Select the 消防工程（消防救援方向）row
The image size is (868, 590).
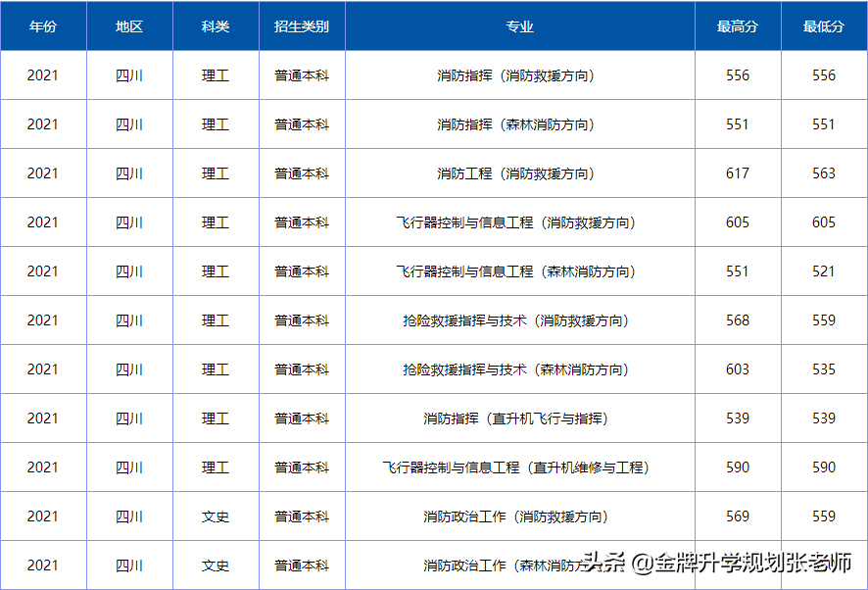518,172
